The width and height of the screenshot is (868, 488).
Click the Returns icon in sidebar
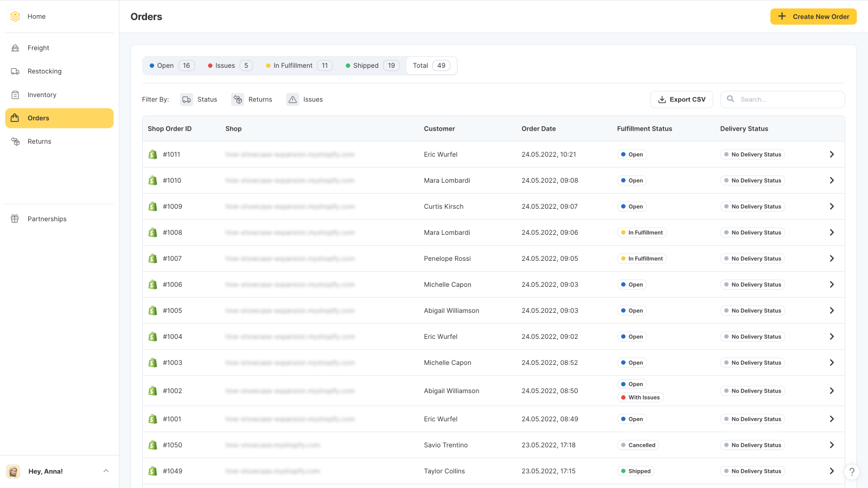point(16,142)
